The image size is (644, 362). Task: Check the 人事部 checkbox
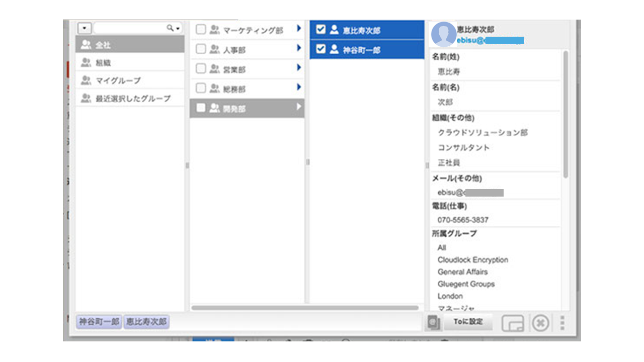point(200,49)
